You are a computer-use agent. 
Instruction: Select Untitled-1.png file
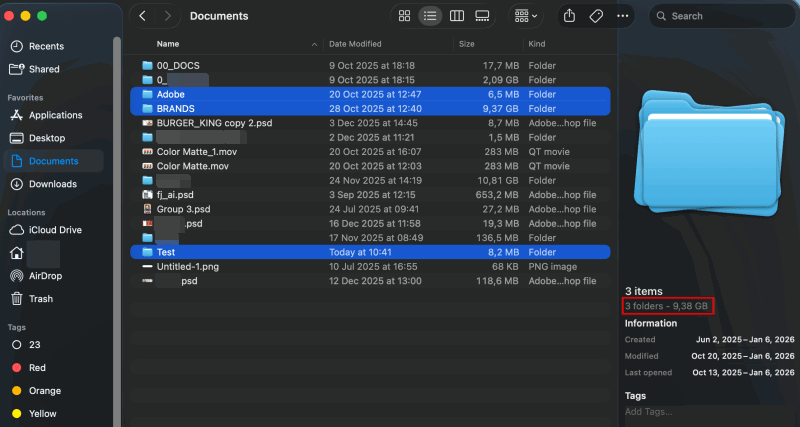(370, 266)
